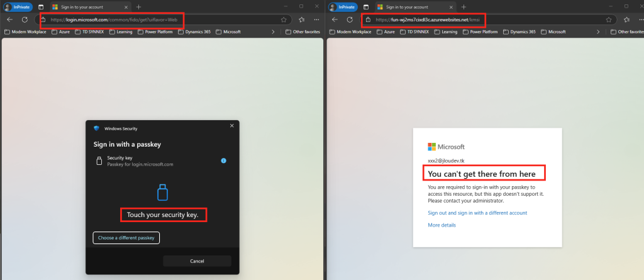Close the Sign in tab in right browser
This screenshot has width=644, height=280.
450,7
